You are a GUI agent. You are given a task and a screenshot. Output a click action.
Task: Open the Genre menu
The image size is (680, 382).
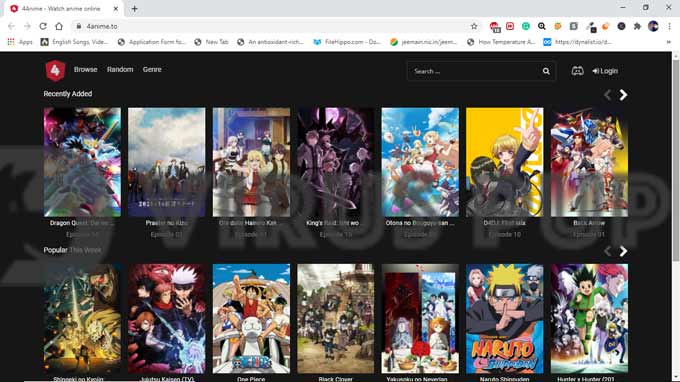coord(152,69)
